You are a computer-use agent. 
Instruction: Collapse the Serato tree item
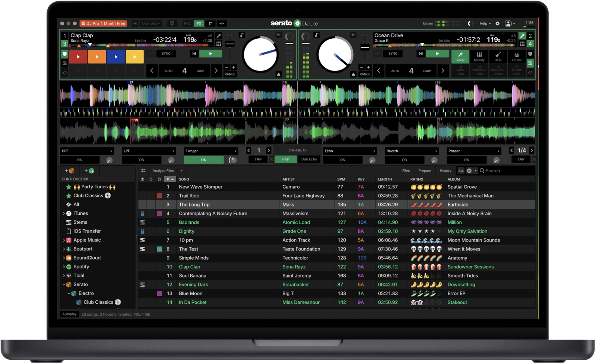pyautogui.click(x=64, y=285)
